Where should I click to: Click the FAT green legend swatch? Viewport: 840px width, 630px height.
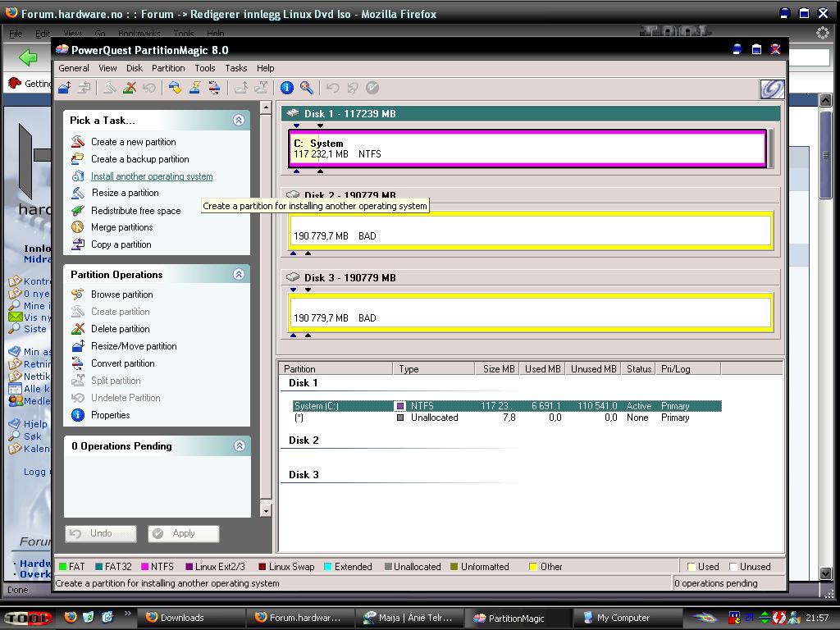(x=62, y=567)
